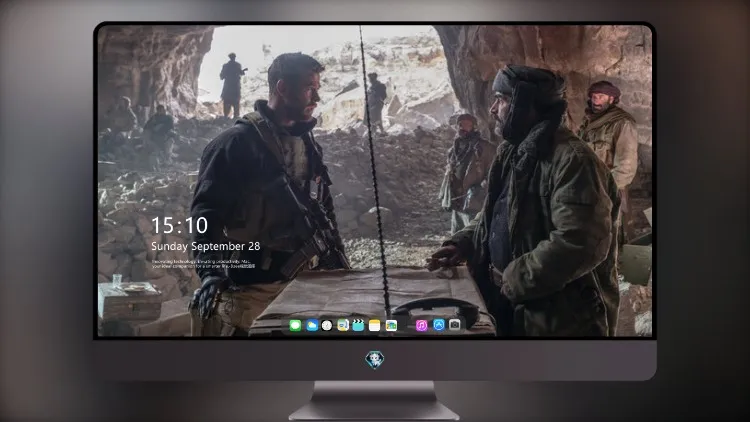This screenshot has width=750, height=422.
Task: Launch the teal clapperboard video app
Action: click(x=358, y=325)
